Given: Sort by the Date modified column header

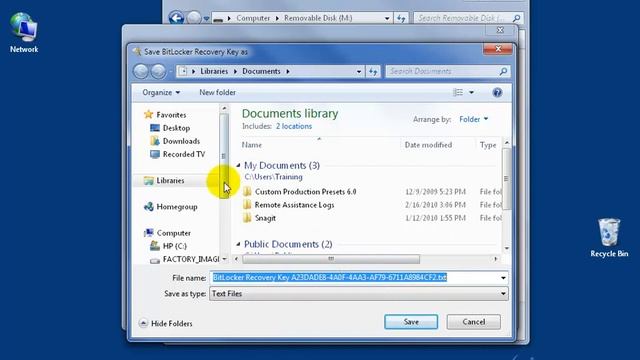Looking at the screenshot, I should [428, 145].
